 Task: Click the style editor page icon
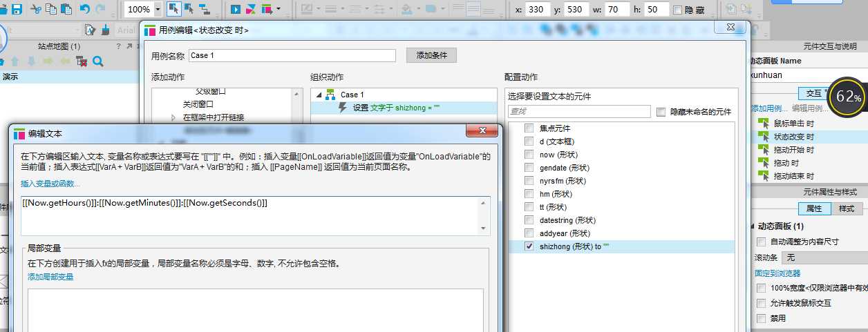pos(90,30)
